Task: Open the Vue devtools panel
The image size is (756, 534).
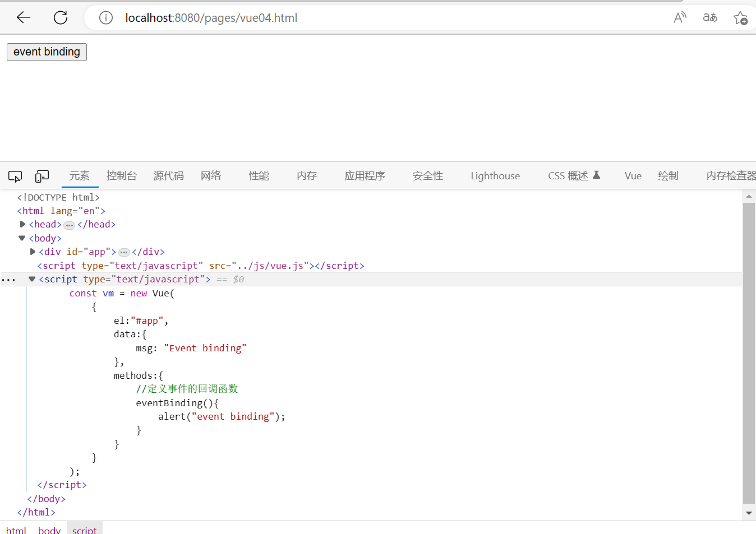Action: point(633,175)
